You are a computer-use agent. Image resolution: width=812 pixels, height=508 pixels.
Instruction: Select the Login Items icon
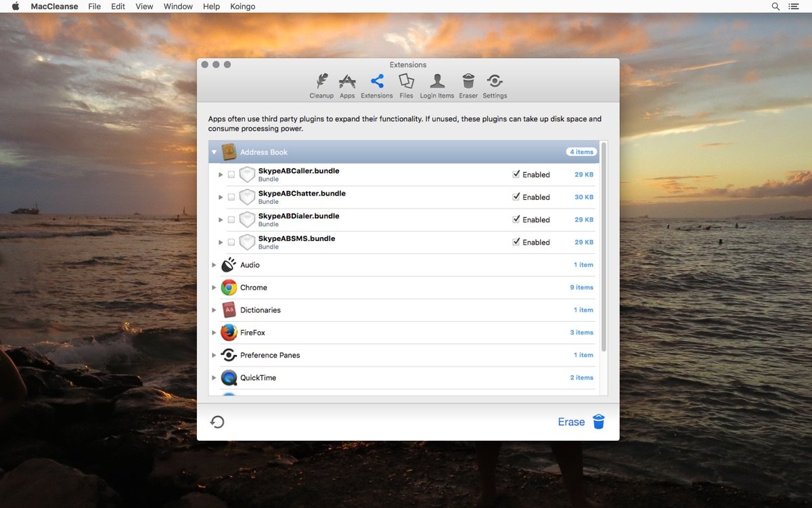click(x=436, y=83)
